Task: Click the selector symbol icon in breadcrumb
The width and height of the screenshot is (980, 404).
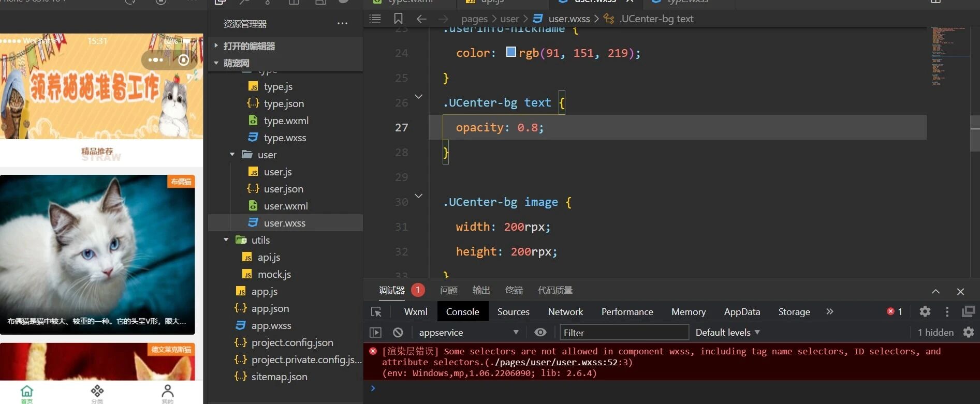Action: pos(609,19)
